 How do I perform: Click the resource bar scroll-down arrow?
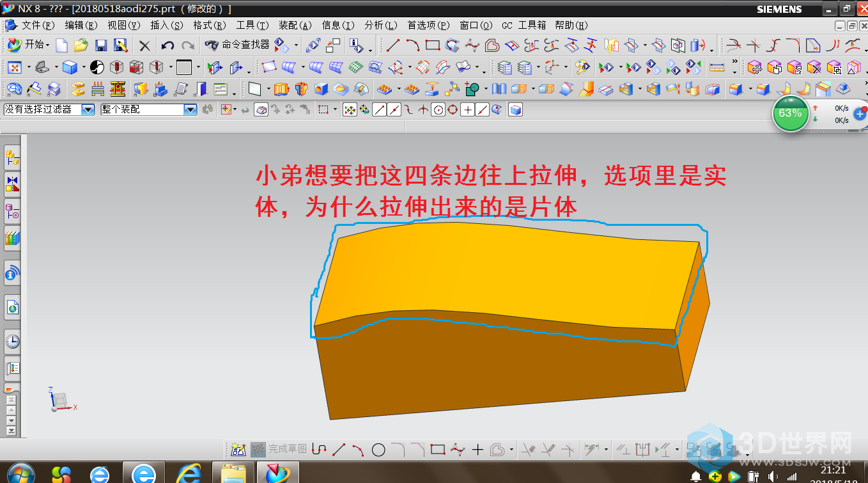(x=10, y=420)
